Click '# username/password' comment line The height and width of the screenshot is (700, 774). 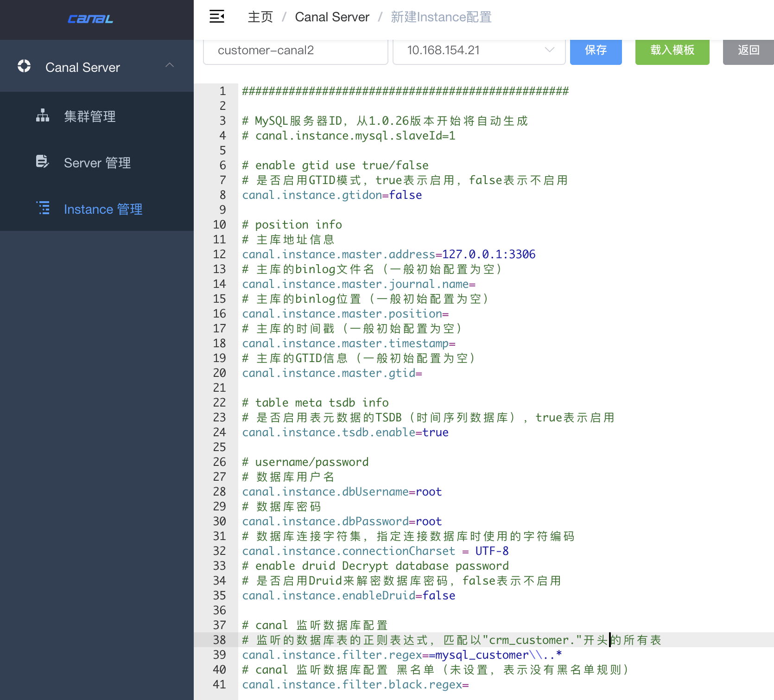(x=305, y=462)
